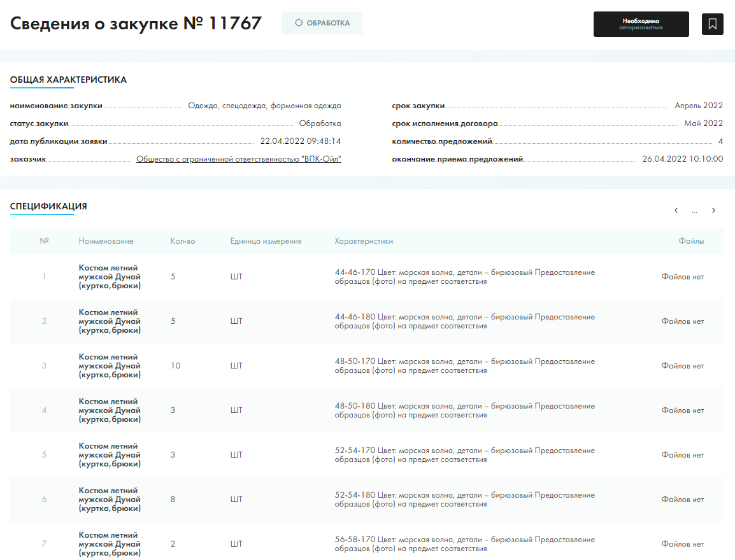Click the Единица измерения column header
Screen dimensions: 735x560
point(266,241)
